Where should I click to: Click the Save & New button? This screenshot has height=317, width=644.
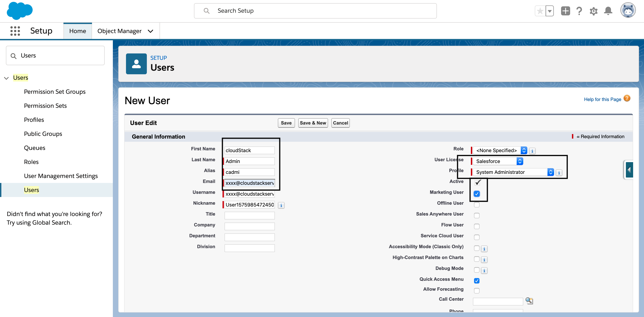coord(313,123)
